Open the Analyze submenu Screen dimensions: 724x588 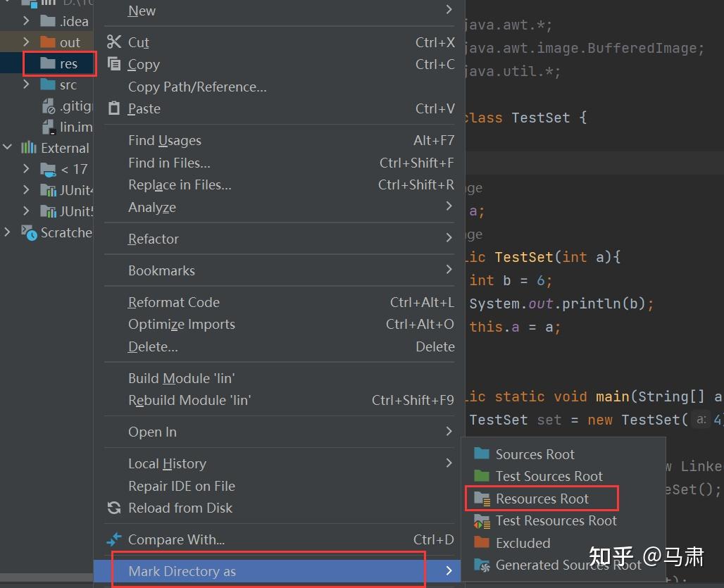point(280,207)
